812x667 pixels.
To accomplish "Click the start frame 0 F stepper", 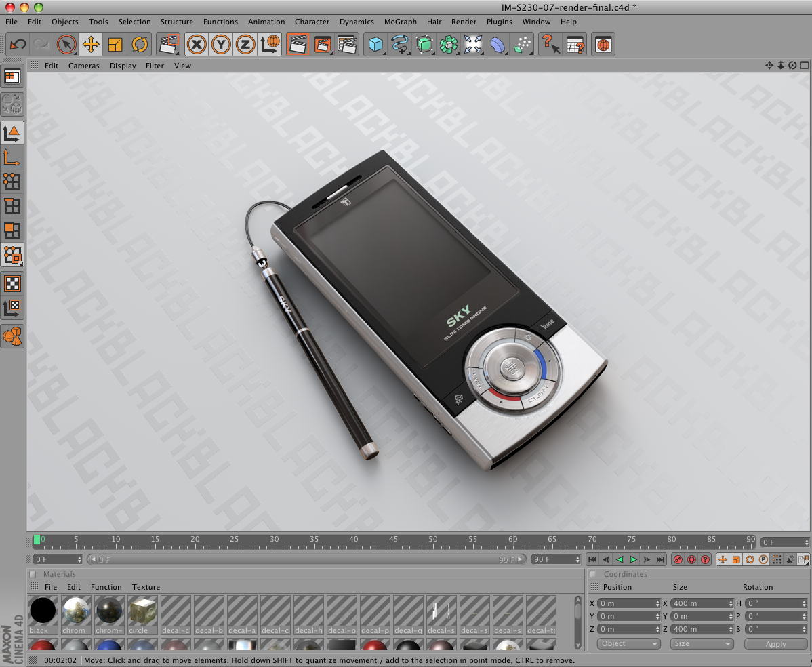I will [x=79, y=559].
